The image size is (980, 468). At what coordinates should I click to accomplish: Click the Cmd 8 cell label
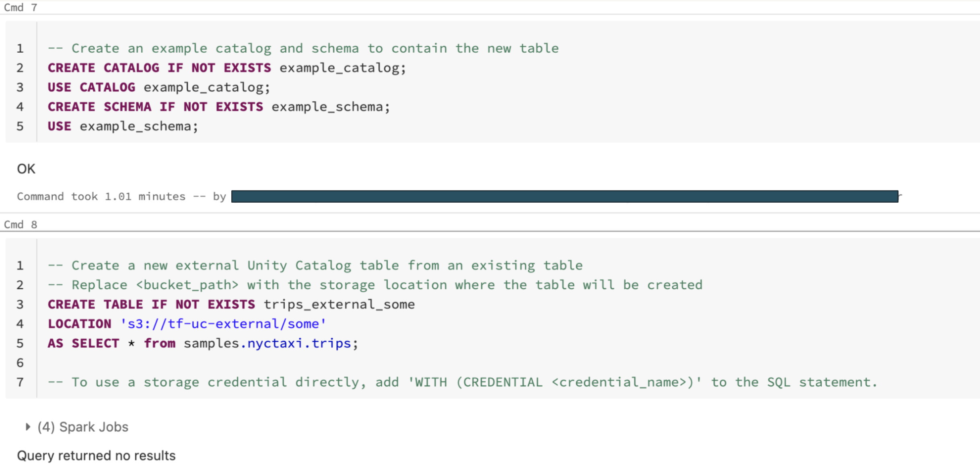click(x=21, y=224)
